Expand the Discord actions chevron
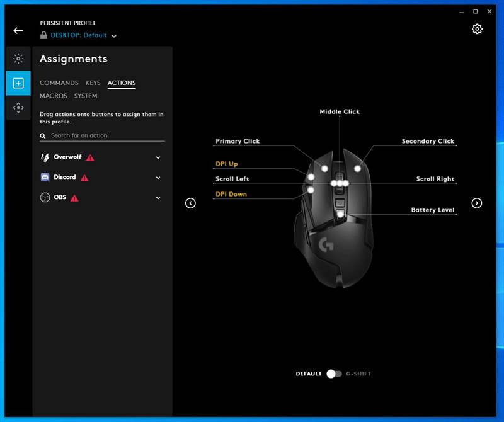Image resolution: width=504 pixels, height=422 pixels. pyautogui.click(x=158, y=178)
